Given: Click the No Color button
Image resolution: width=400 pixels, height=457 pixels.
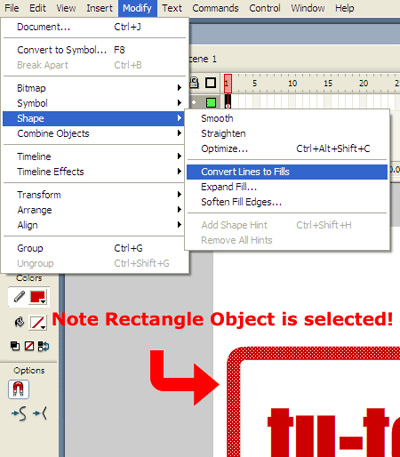Looking at the screenshot, I should [x=29, y=346].
